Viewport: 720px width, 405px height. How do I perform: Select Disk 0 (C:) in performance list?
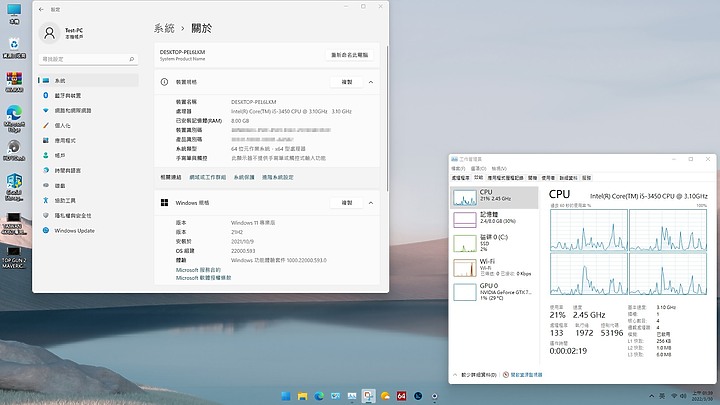pos(495,243)
